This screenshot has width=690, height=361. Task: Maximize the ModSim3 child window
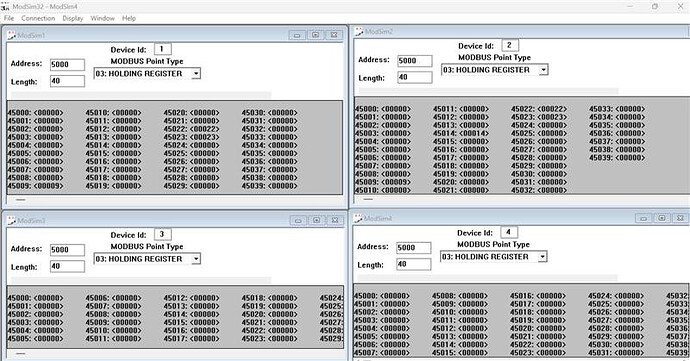[x=316, y=220]
